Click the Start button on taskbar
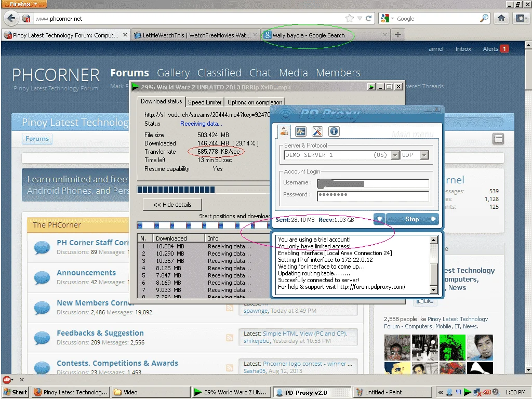This screenshot has width=532, height=399. click(x=16, y=392)
